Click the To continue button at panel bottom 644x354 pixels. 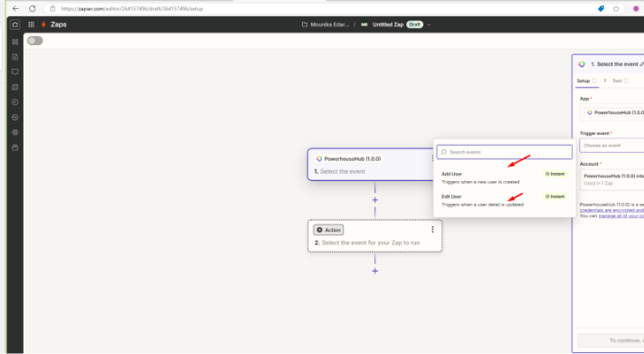611,340
